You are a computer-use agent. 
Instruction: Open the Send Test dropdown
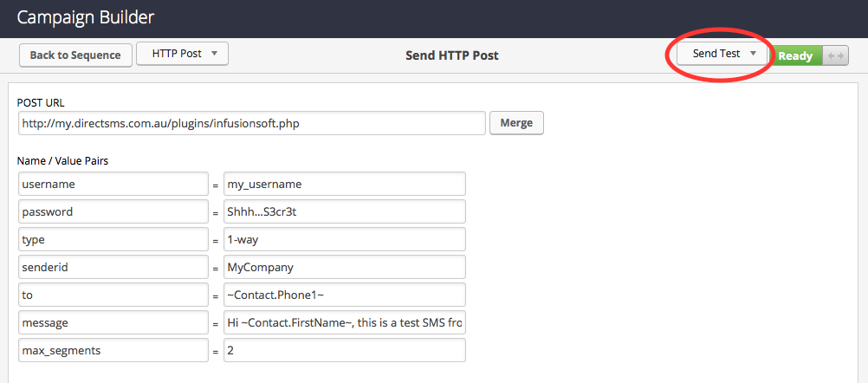point(723,55)
